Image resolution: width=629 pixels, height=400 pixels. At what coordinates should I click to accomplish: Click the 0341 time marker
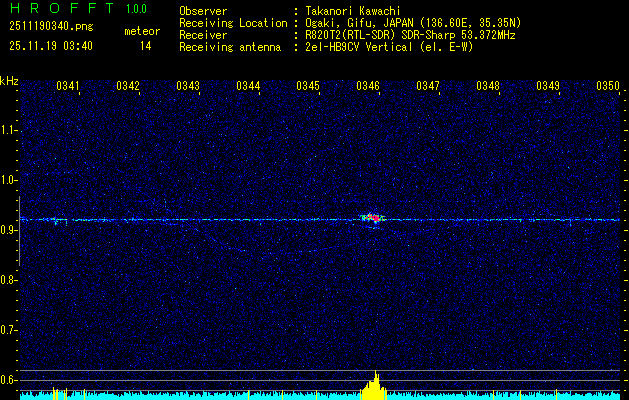tap(68, 86)
